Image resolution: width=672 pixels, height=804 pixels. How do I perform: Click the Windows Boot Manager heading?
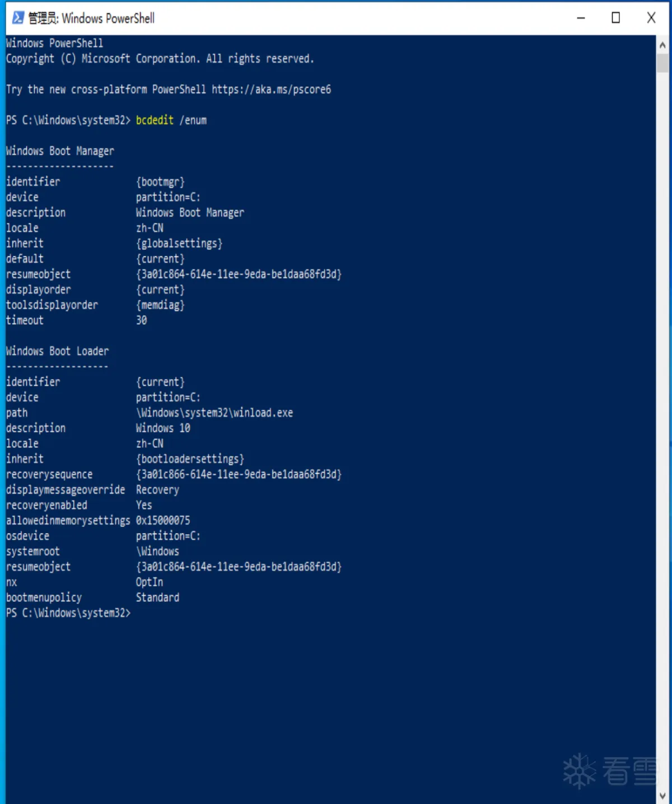point(60,151)
